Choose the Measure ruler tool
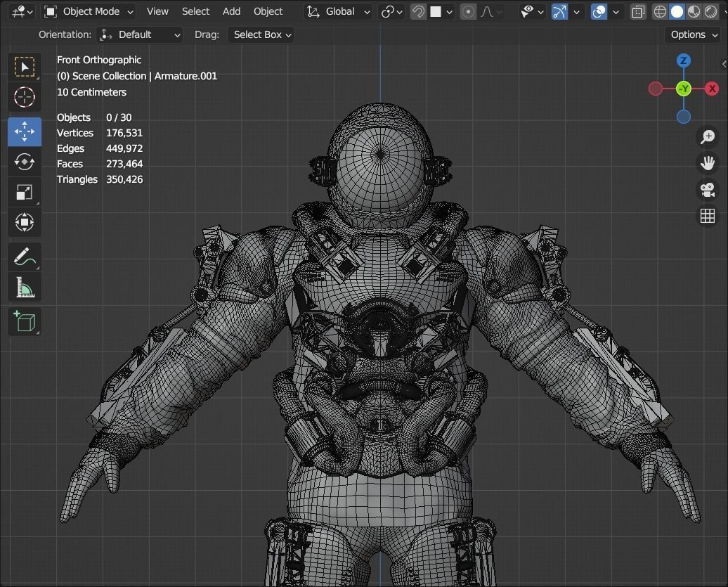The image size is (728, 587). coord(25,287)
